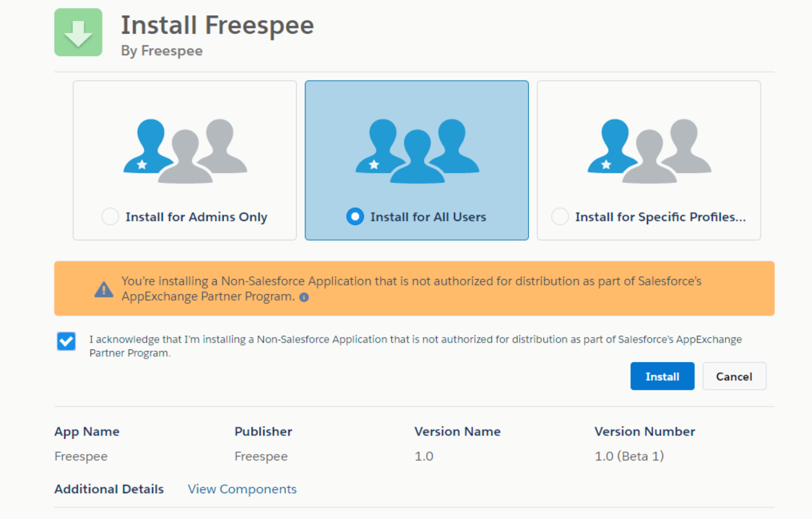This screenshot has height=519, width=812.
Task: Click the Version Name column label
Action: [x=457, y=432]
